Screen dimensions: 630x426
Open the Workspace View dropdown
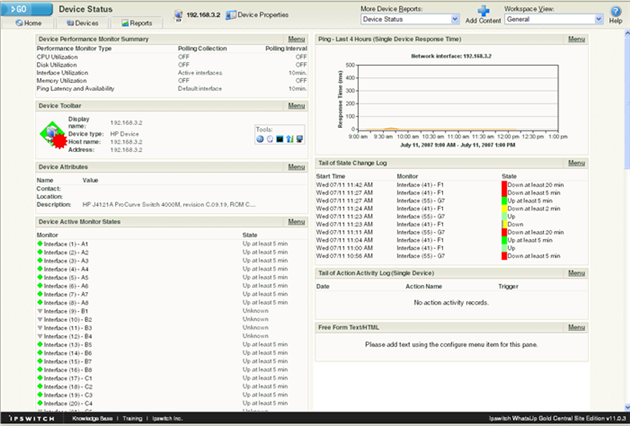[x=554, y=19]
